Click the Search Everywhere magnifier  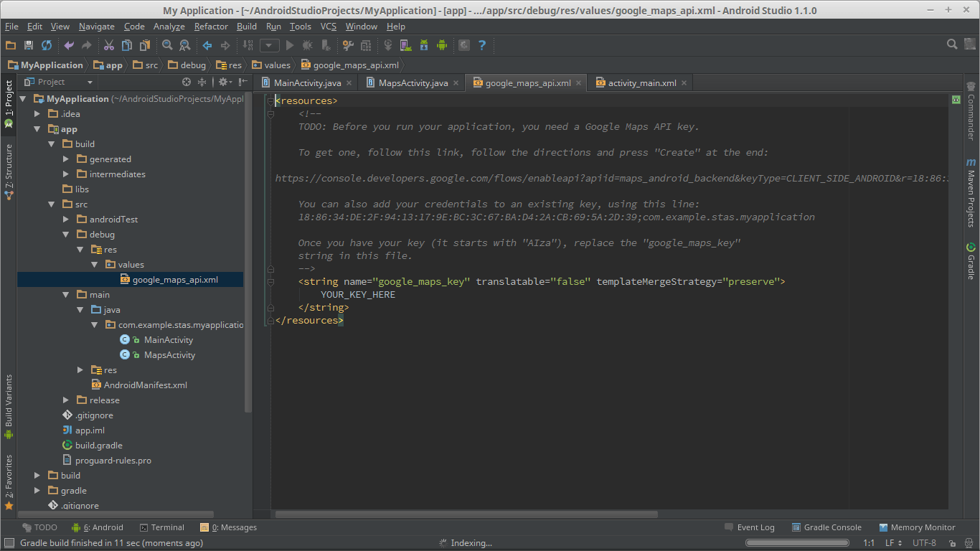[x=952, y=44]
